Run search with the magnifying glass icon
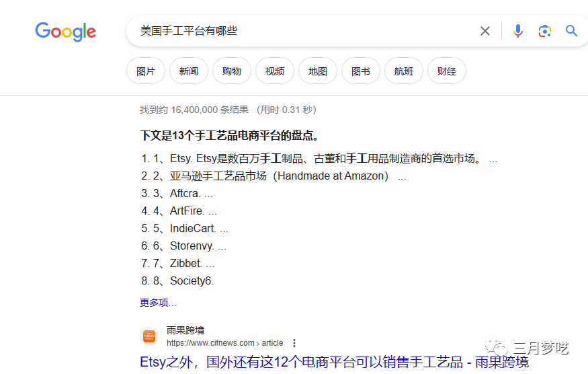This screenshot has height=374, width=588. tap(571, 31)
